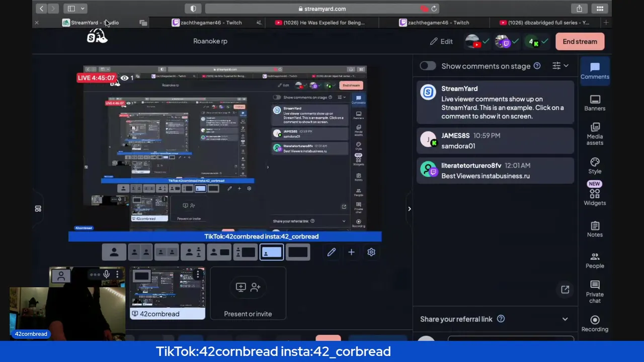The height and width of the screenshot is (362, 644).
Task: Unmute the muted zachthegamer46 Twitch tab
Action: [259, 23]
